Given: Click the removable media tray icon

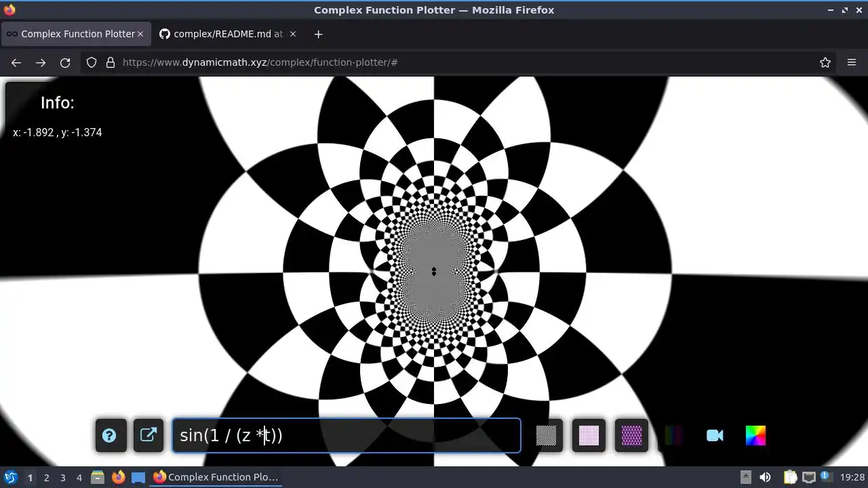Looking at the screenshot, I should point(746,477).
